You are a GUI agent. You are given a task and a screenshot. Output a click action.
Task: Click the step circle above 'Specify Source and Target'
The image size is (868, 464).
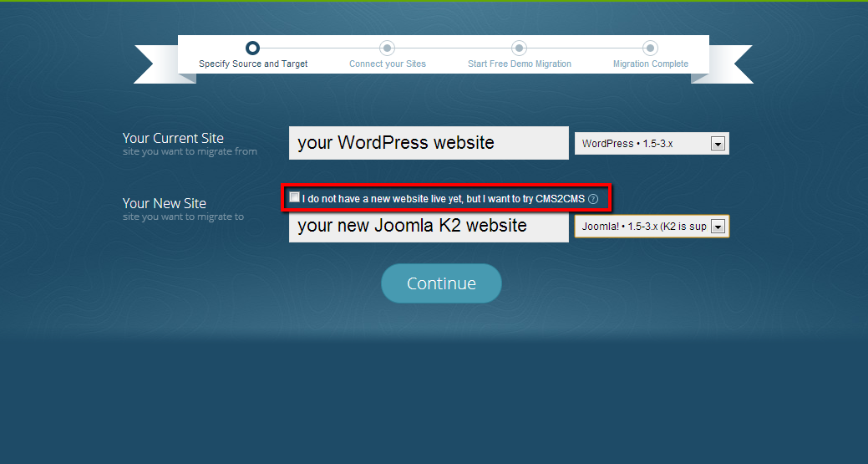(x=252, y=48)
